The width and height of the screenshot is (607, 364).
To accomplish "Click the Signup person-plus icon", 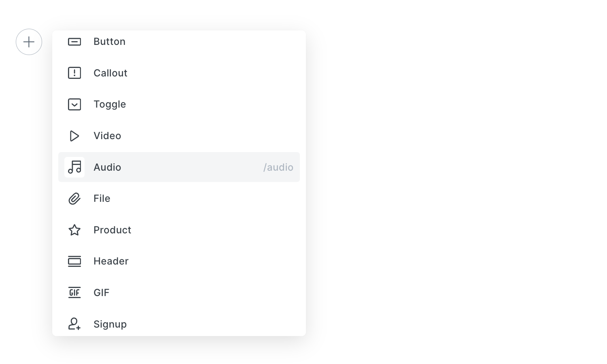I will point(74,324).
